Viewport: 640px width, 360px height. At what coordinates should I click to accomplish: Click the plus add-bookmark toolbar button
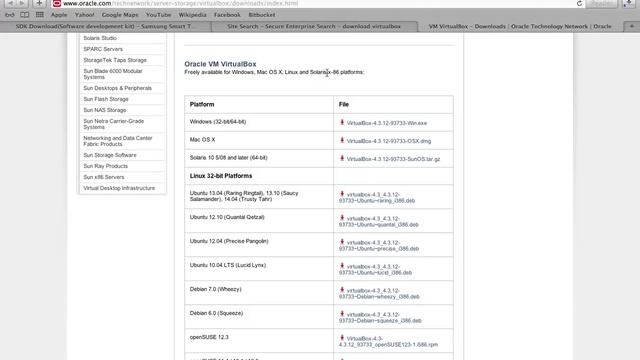pyautogui.click(x=40, y=3)
